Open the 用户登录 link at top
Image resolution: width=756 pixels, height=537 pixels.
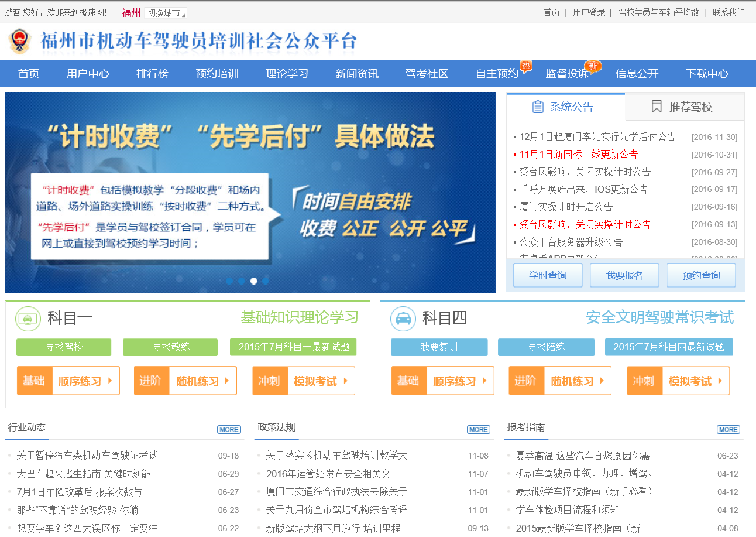(589, 12)
